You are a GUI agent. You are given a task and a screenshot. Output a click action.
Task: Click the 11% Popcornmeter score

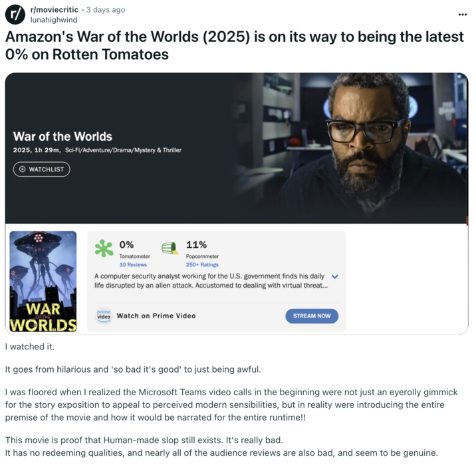[196, 244]
